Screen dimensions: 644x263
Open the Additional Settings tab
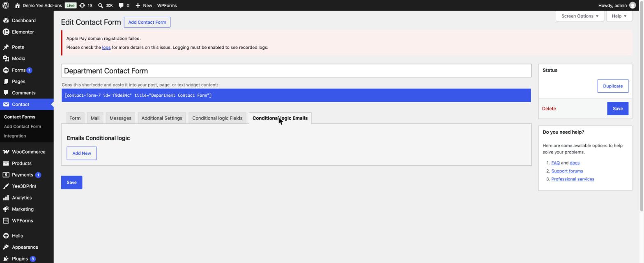[162, 118]
